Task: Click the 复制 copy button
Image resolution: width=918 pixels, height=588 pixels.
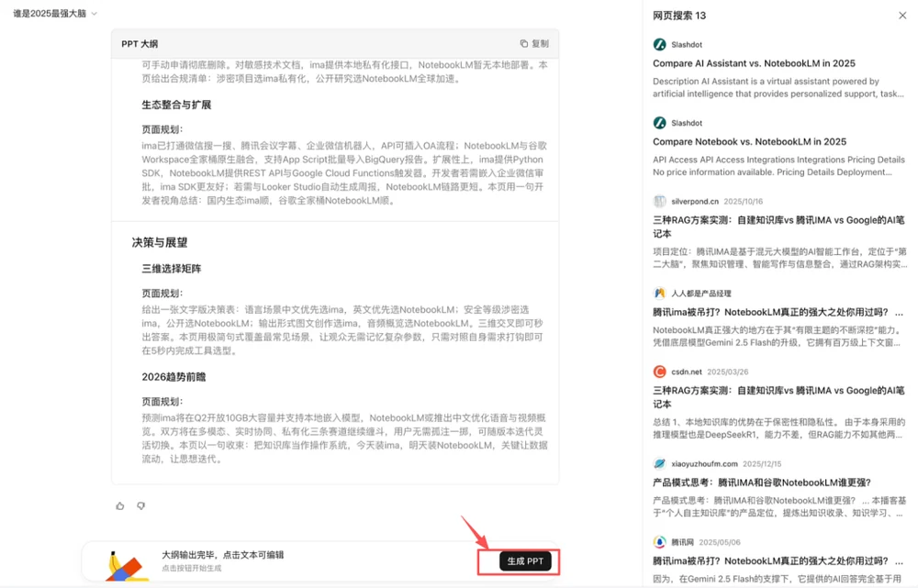Action: tap(534, 43)
